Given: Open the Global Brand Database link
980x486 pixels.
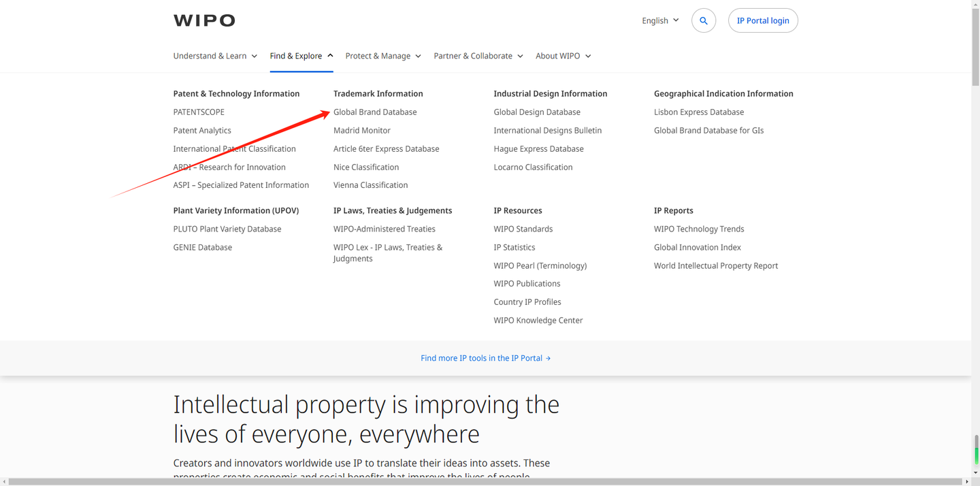Looking at the screenshot, I should 375,112.
